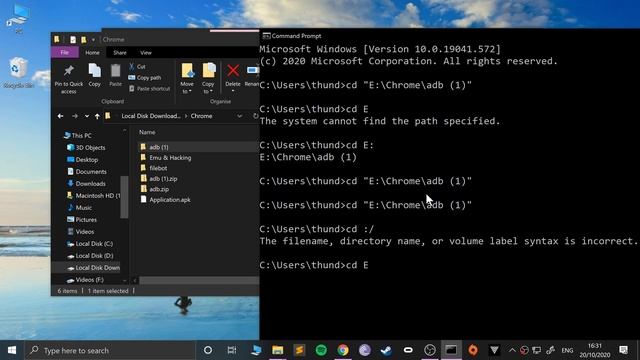Click the Copy icon in ribbon
Viewport: 640px width, 360px height.
point(94,71)
